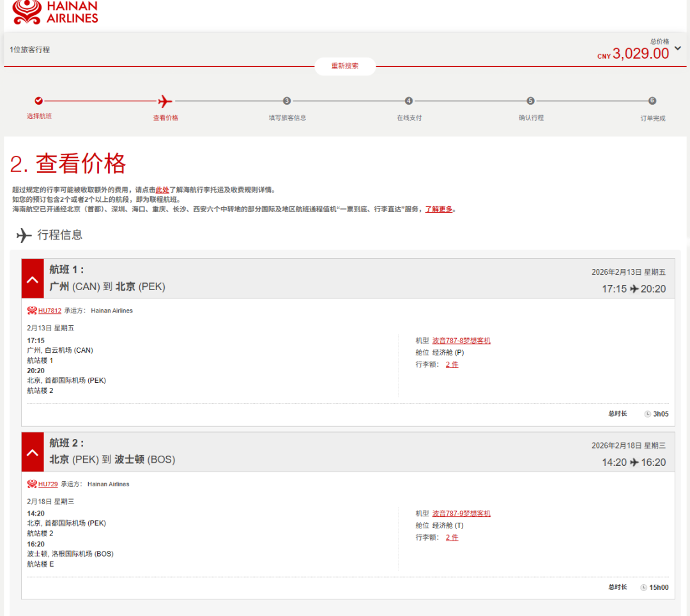
Task: Open the 了解更多 link
Action: (439, 209)
